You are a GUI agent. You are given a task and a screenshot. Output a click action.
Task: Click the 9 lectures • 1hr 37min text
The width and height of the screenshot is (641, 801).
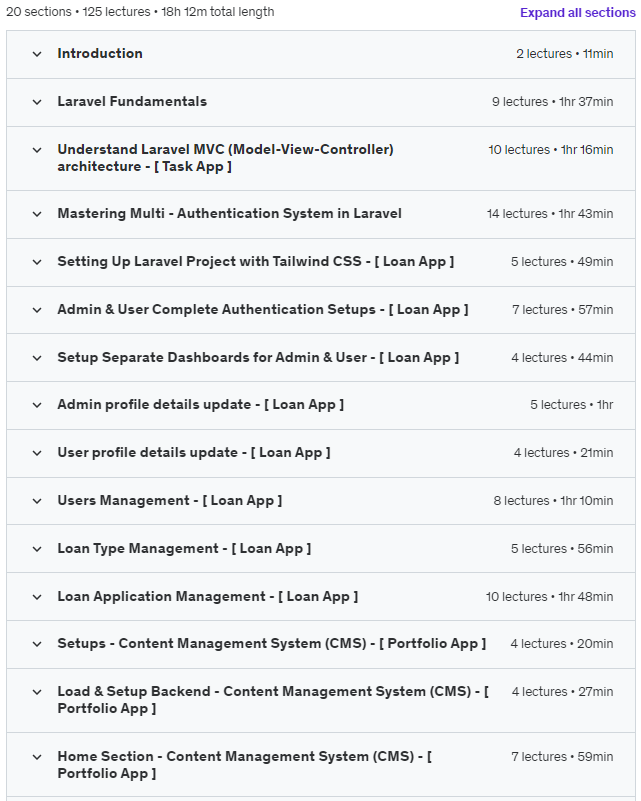(x=553, y=102)
